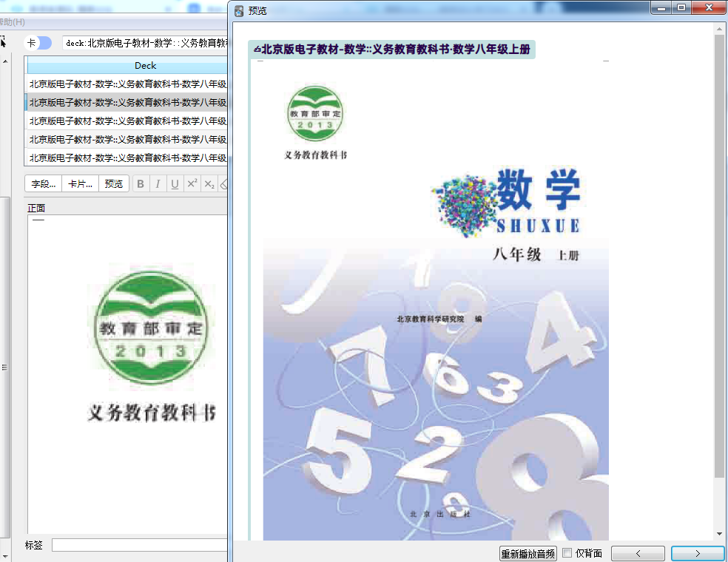Go to the previous card in preview
Image resolution: width=728 pixels, height=562 pixels.
click(x=638, y=553)
